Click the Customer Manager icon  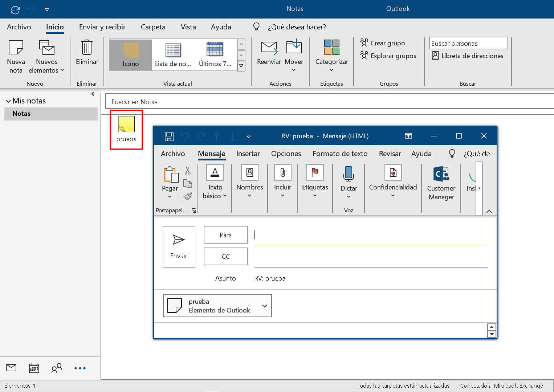(441, 174)
